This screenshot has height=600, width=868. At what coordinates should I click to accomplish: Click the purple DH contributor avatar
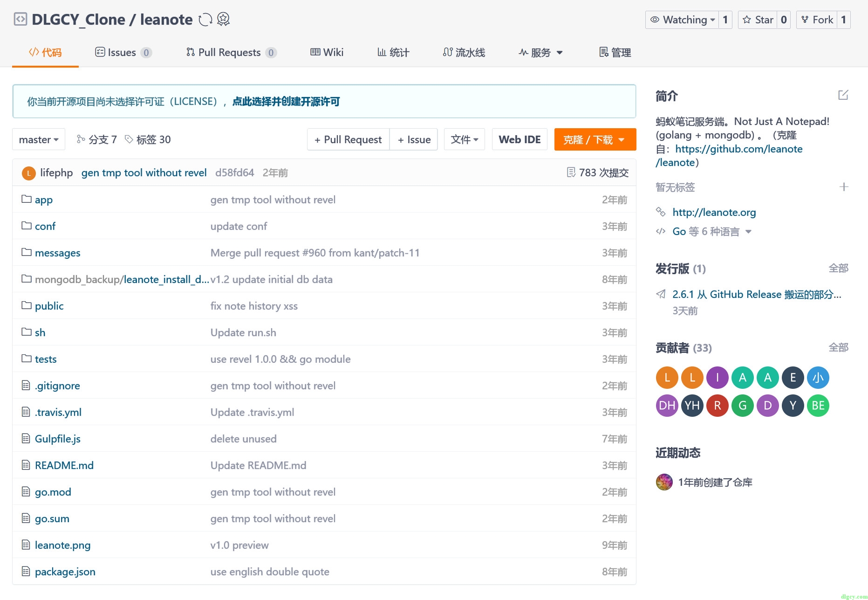(667, 406)
